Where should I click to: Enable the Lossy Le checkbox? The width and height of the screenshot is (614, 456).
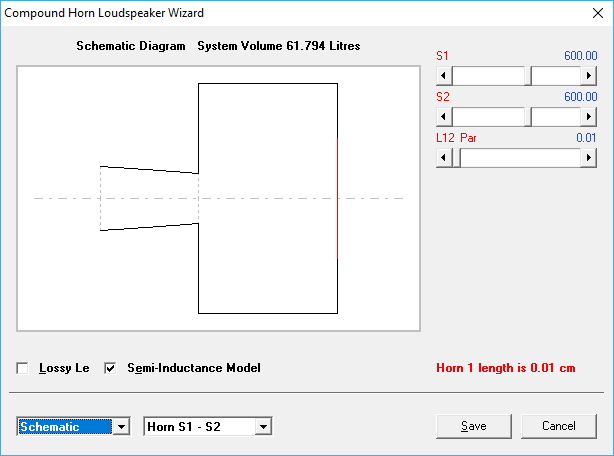coord(22,368)
